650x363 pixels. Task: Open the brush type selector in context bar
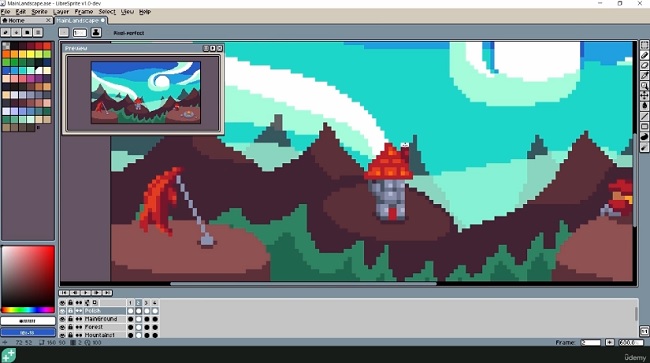pos(63,32)
